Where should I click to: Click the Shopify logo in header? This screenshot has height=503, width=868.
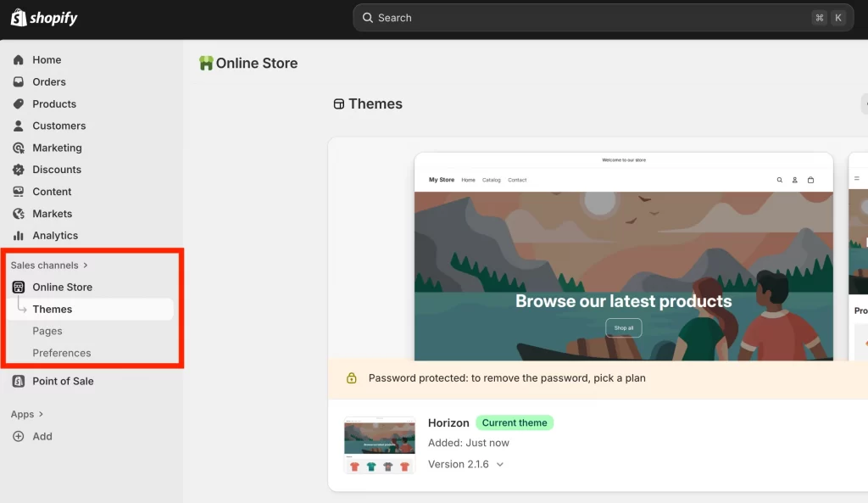point(44,18)
